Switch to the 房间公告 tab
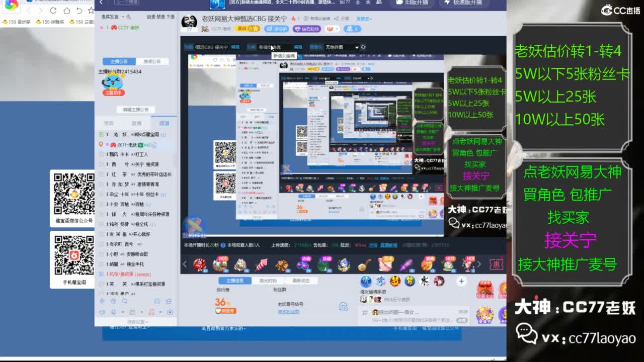The width and height of the screenshot is (644, 362). pyautogui.click(x=152, y=61)
